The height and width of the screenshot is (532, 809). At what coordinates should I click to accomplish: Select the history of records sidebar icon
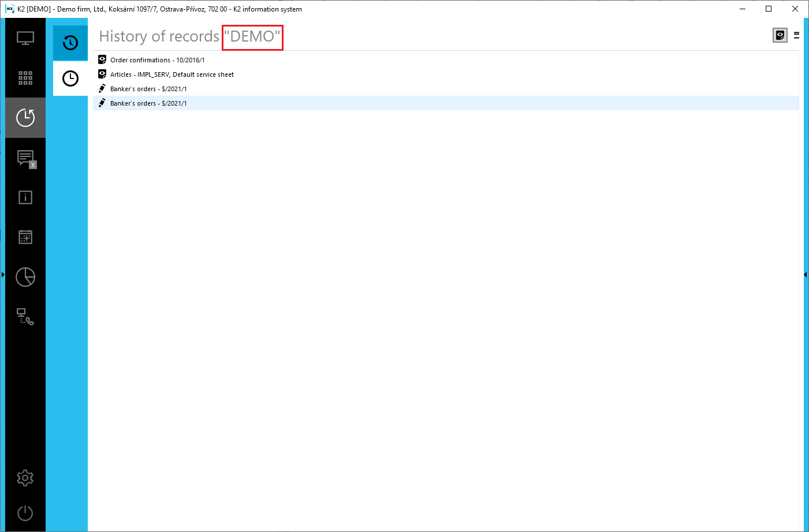coord(25,118)
